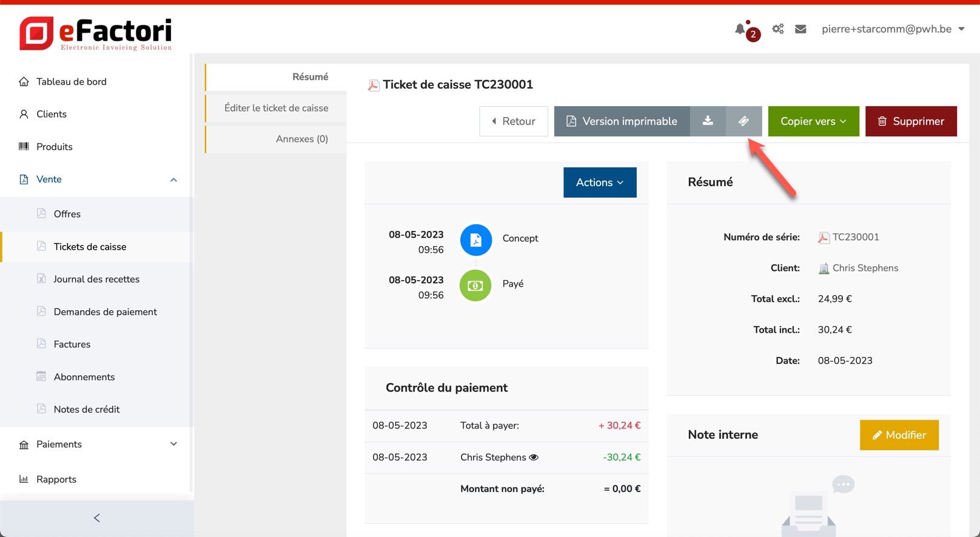The image size is (980, 537).
Task: Open settings via the gears icon
Action: click(x=777, y=29)
